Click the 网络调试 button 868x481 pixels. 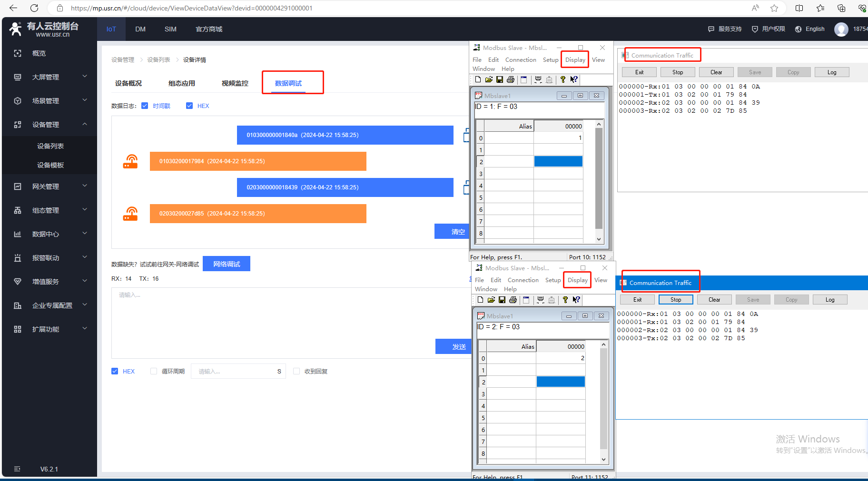click(227, 264)
